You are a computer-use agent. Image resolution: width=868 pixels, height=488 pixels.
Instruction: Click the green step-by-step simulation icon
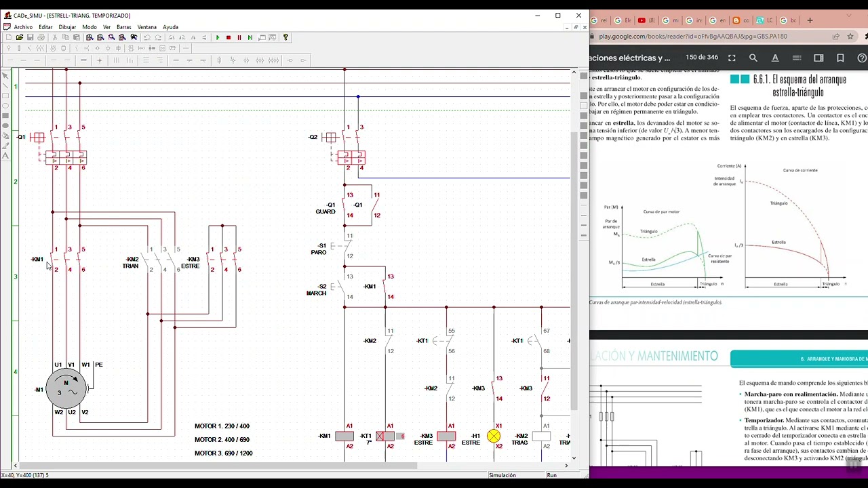[250, 37]
